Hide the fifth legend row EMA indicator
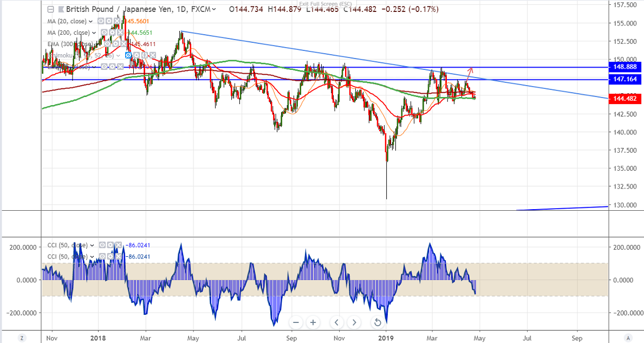The width and height of the screenshot is (644, 343). pyautogui.click(x=104, y=67)
